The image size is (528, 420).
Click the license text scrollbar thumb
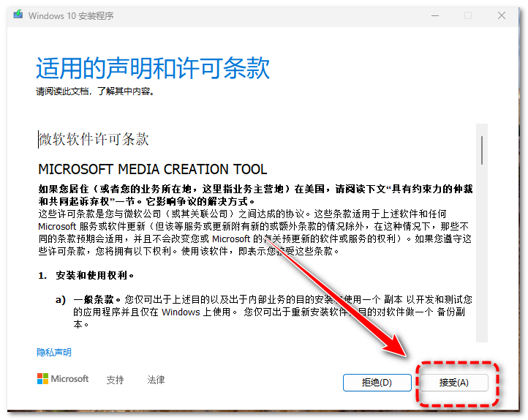point(482,150)
